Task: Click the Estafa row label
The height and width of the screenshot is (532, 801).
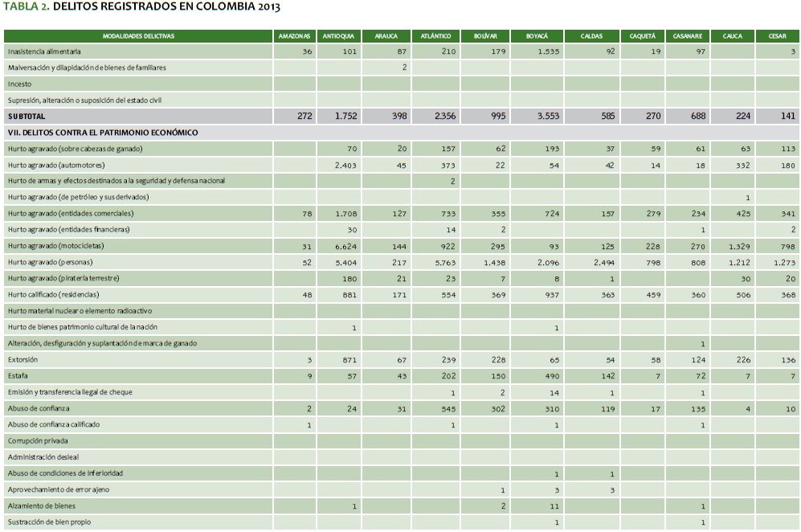Action: [18, 376]
